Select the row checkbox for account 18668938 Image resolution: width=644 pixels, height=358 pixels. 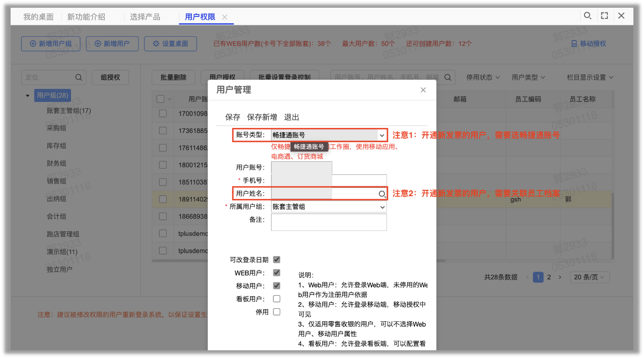163,216
